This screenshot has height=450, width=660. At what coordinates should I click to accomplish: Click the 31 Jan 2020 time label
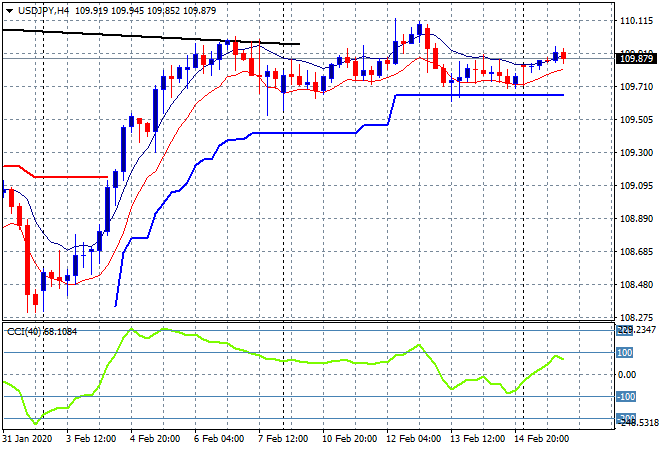27,439
